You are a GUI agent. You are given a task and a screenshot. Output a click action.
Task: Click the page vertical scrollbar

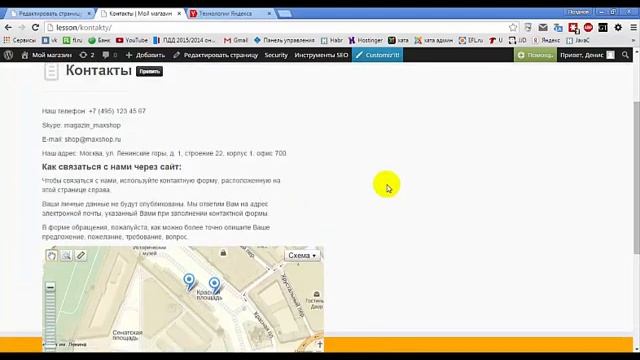(636, 178)
